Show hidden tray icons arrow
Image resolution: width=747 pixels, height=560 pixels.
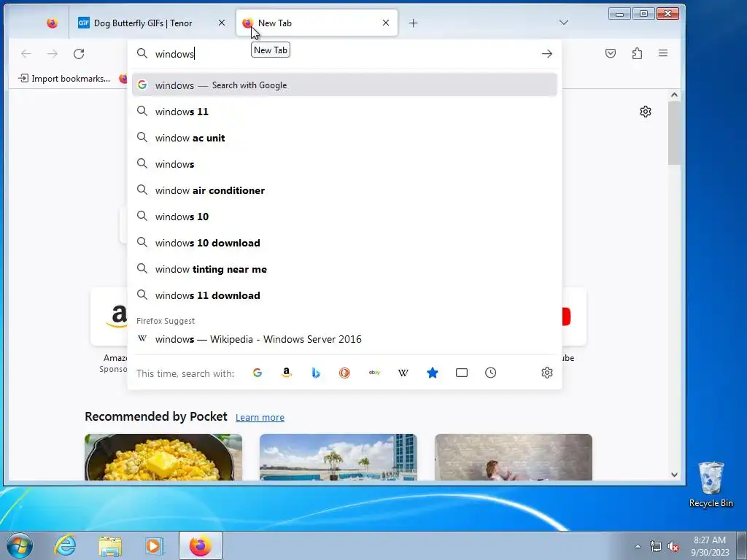click(638, 546)
